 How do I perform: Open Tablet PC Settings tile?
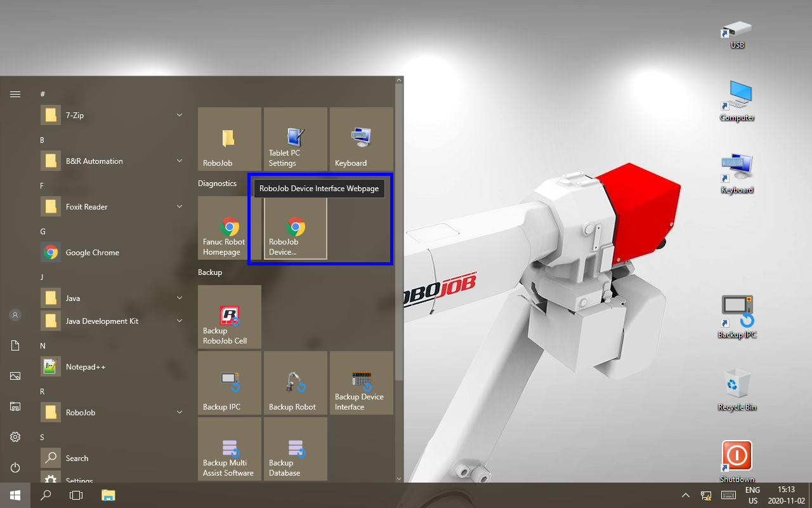point(296,139)
